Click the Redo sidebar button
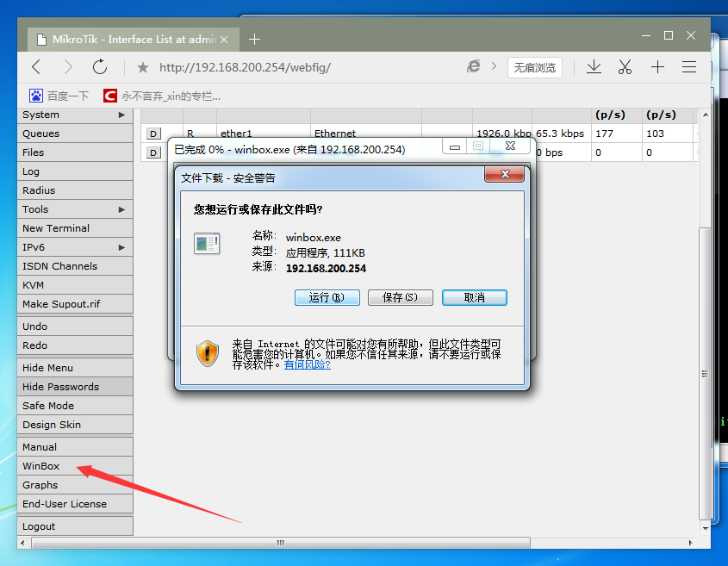728x566 pixels. click(x=75, y=345)
